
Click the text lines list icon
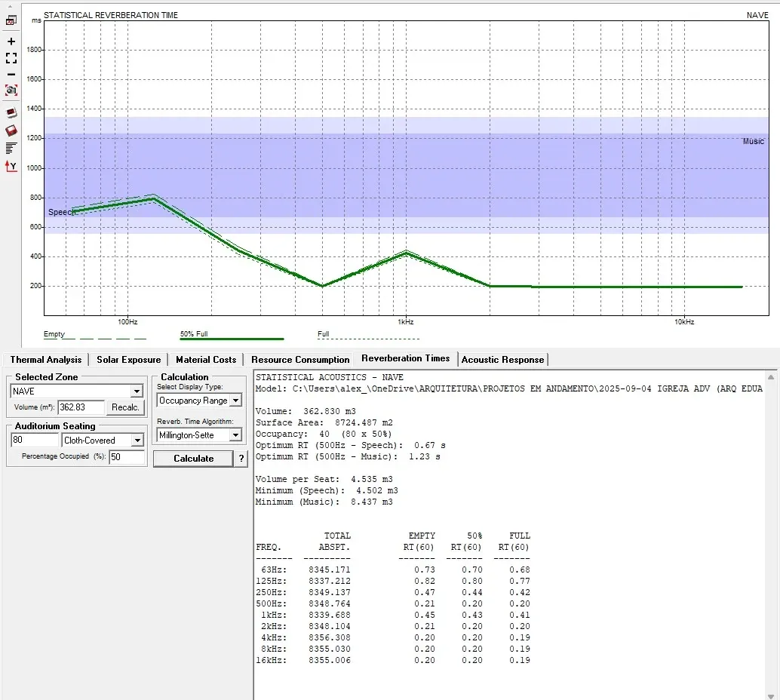[11, 148]
